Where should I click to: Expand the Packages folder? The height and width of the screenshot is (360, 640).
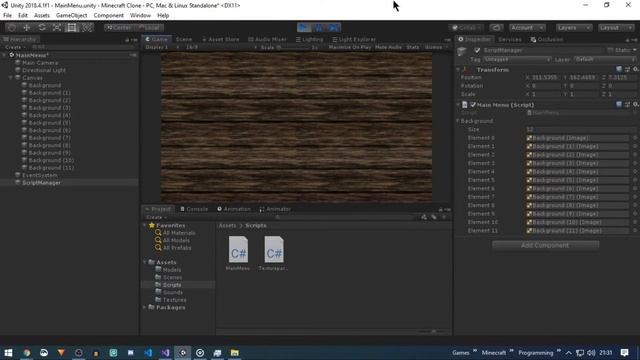click(x=144, y=307)
